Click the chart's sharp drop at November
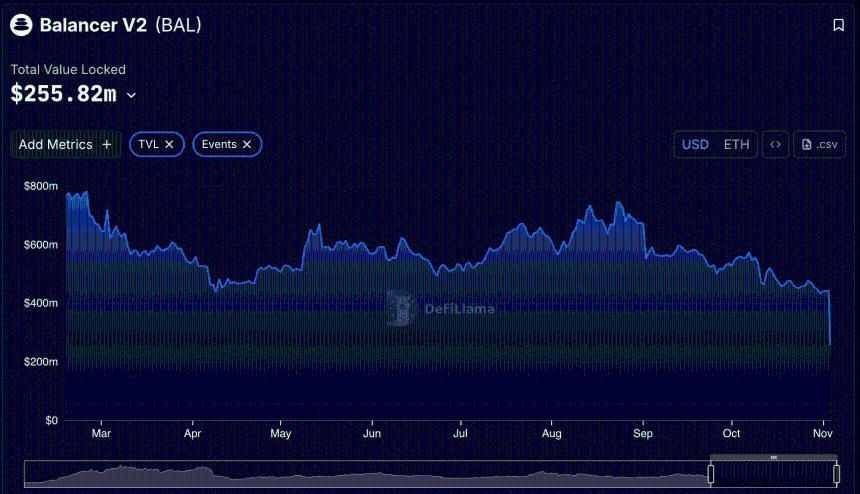Image resolution: width=860 pixels, height=494 pixels. point(829,320)
